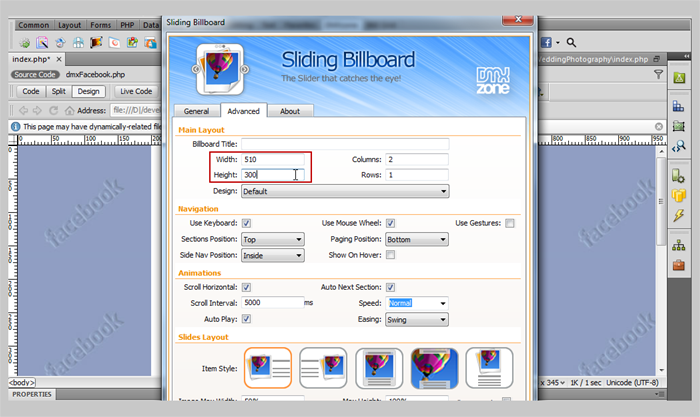Click into the Billboard Title field
The image size is (700, 417).
point(345,144)
